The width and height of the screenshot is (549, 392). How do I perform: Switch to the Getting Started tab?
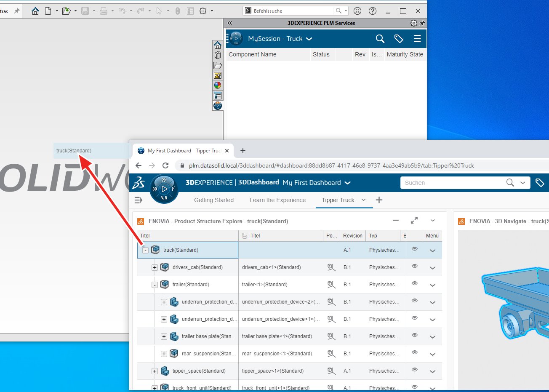(x=213, y=200)
